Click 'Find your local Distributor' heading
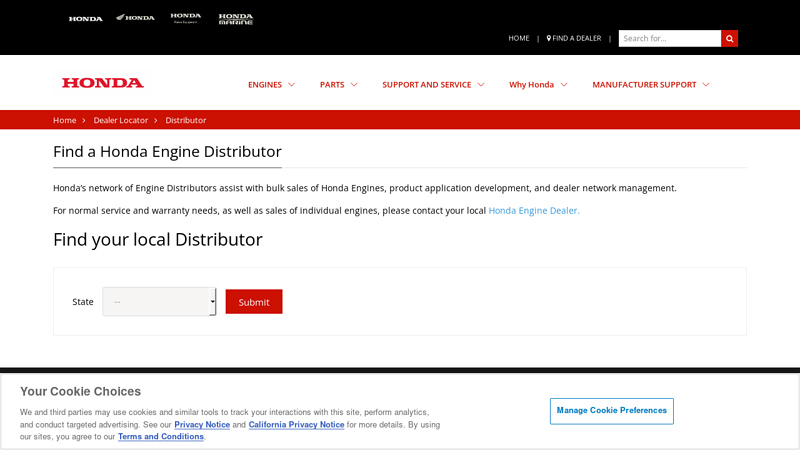 tap(158, 239)
